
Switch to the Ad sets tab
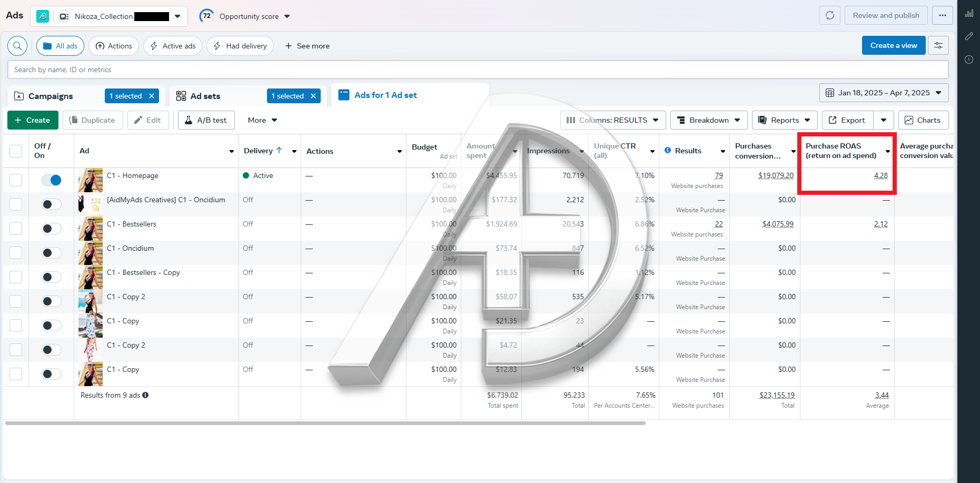tap(205, 96)
